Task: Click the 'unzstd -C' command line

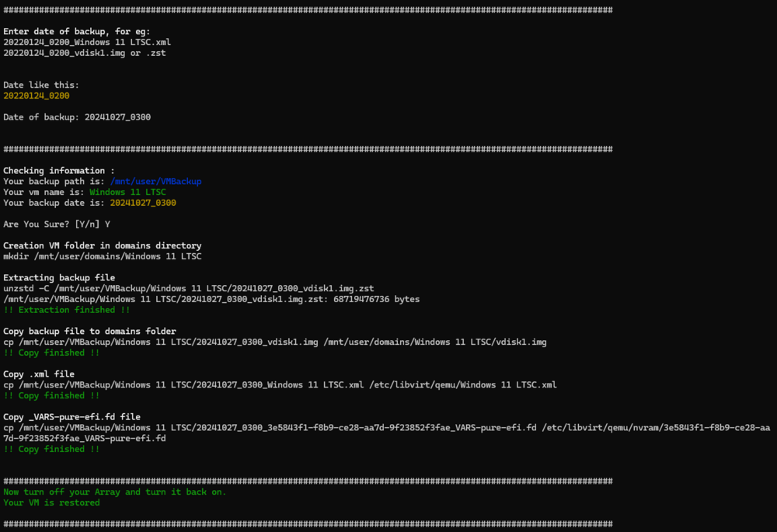Action: tap(188, 288)
